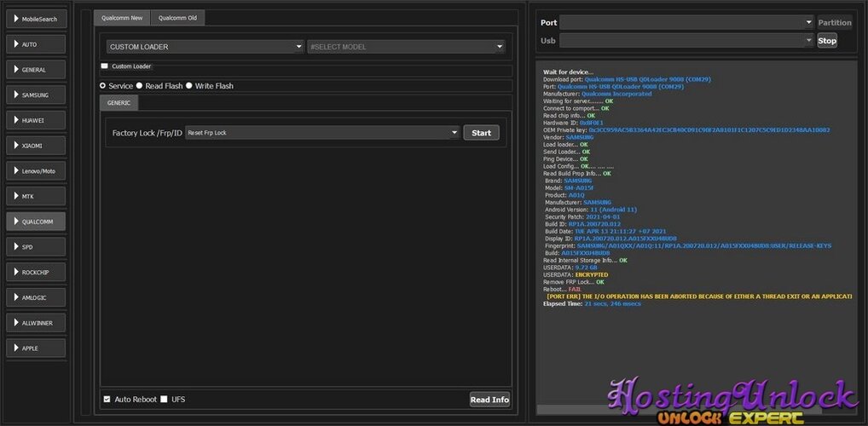Click the OEM Private key log line
This screenshot has height=426, width=868.
point(686,130)
